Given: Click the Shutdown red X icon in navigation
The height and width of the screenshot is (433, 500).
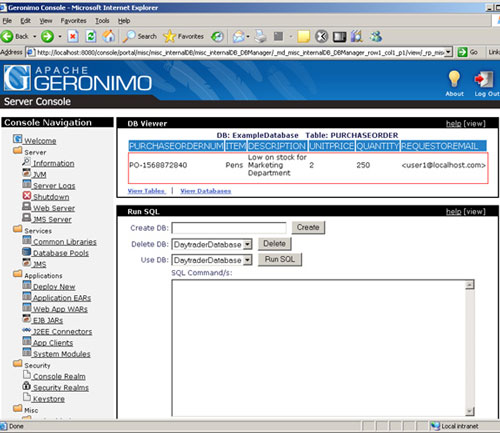Looking at the screenshot, I should [27, 195].
